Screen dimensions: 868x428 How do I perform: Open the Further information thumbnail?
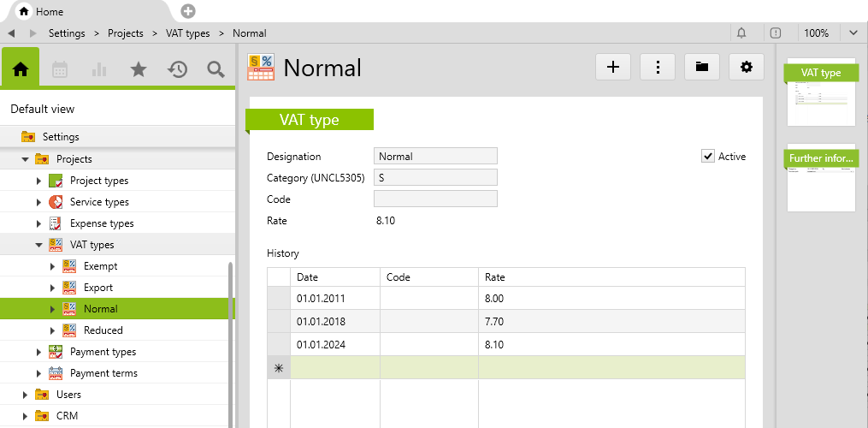tap(821, 178)
